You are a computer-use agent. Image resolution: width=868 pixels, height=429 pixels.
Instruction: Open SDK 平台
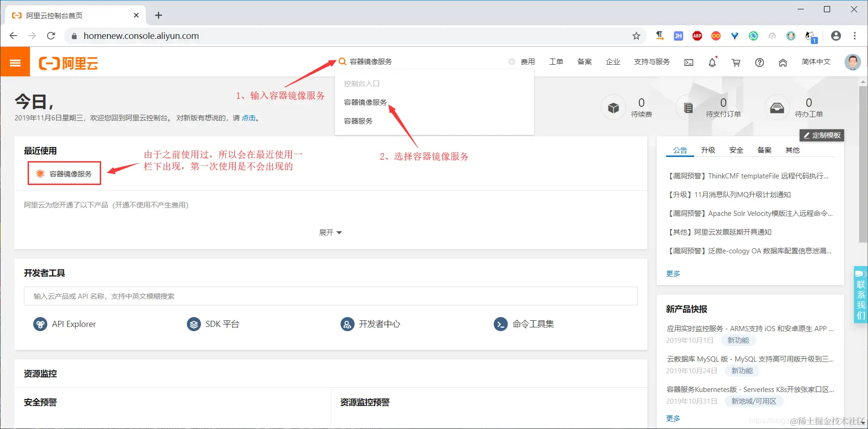[213, 324]
